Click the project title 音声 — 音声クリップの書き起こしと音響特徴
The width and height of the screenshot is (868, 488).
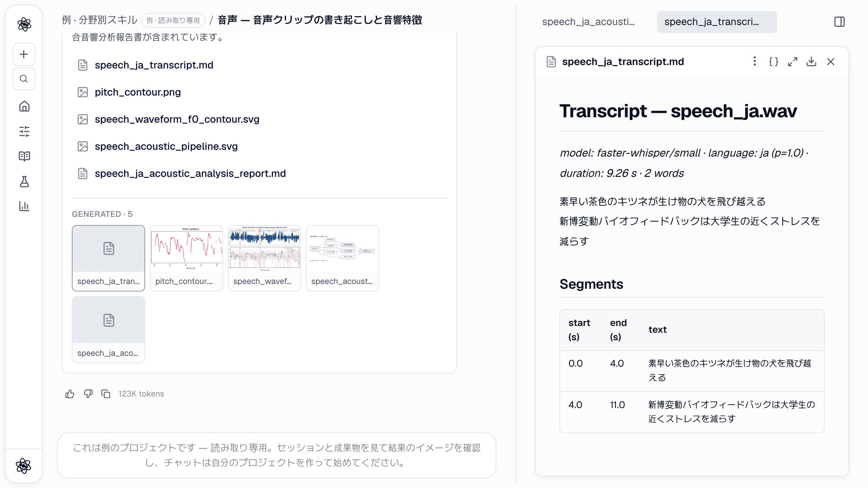[320, 20]
